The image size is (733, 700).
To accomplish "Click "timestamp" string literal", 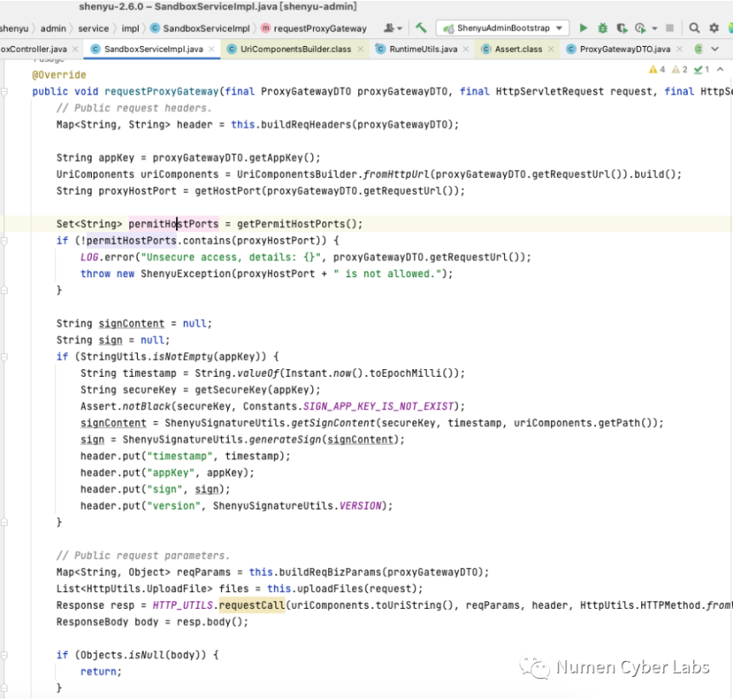I will coord(179,457).
